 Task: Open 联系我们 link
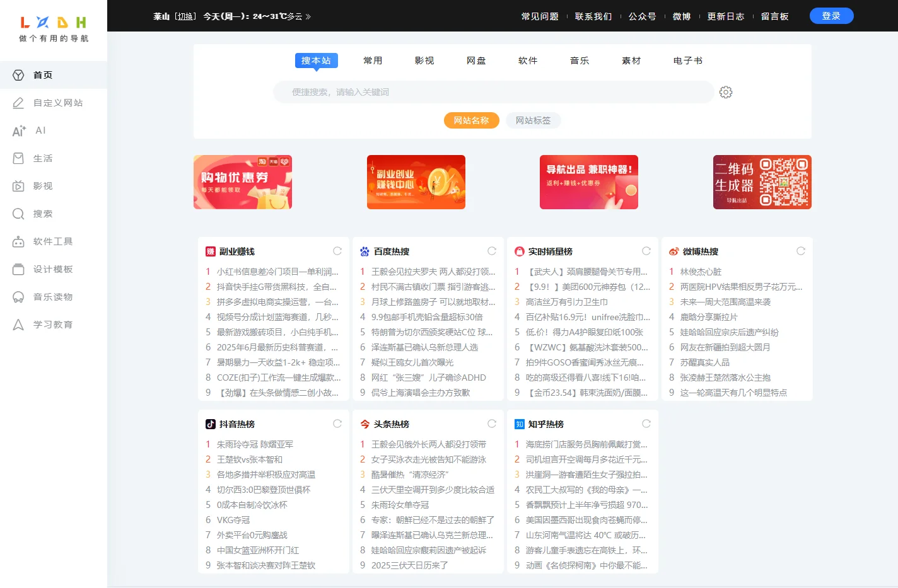(594, 16)
